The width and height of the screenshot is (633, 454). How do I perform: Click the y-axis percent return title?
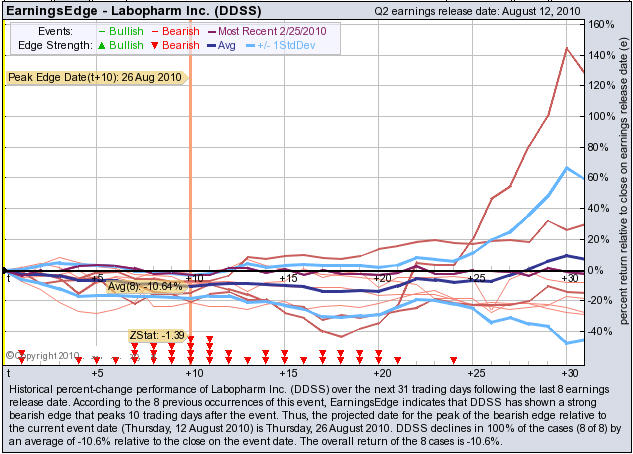coord(623,190)
